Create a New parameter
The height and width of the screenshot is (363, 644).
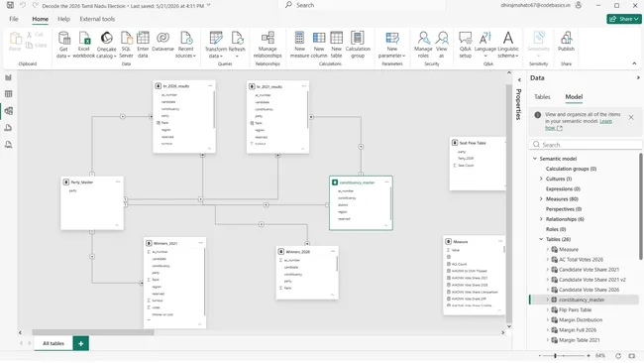(391, 45)
